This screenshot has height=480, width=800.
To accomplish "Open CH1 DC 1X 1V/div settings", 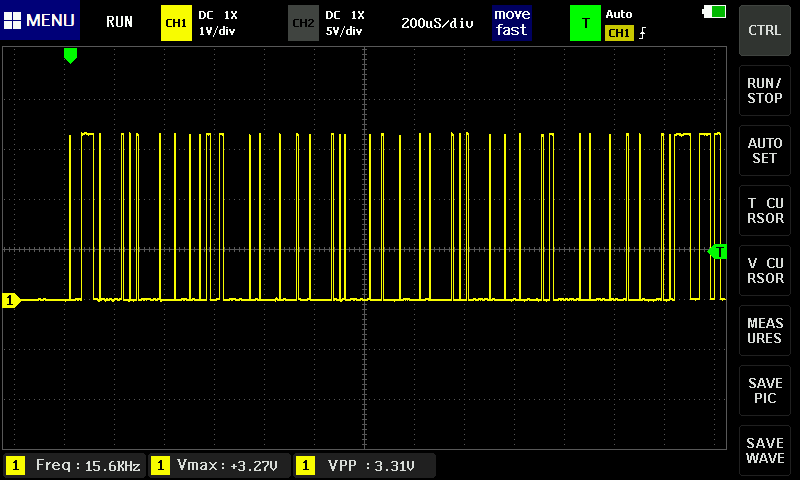I will click(x=218, y=23).
